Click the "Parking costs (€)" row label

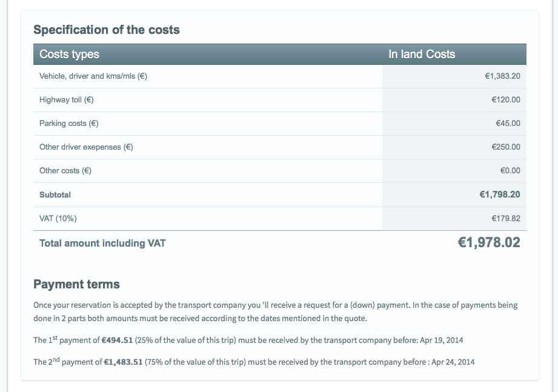[x=69, y=124]
